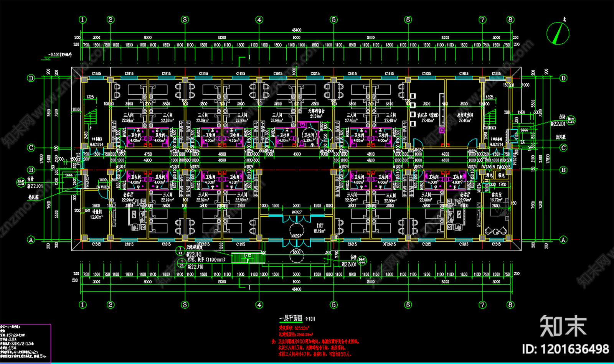Select the 门厅 18.19m² room label
This screenshot has height=364, width=614.
pyautogui.click(x=319, y=228)
